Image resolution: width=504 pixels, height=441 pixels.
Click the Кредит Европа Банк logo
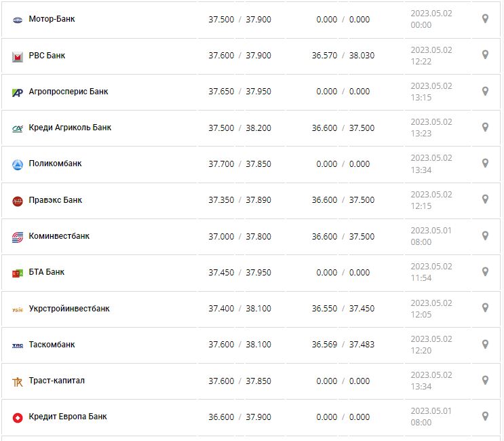click(x=18, y=417)
